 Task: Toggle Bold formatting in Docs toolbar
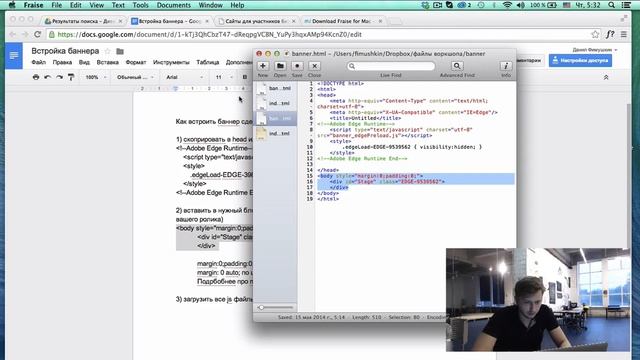[x=245, y=77]
